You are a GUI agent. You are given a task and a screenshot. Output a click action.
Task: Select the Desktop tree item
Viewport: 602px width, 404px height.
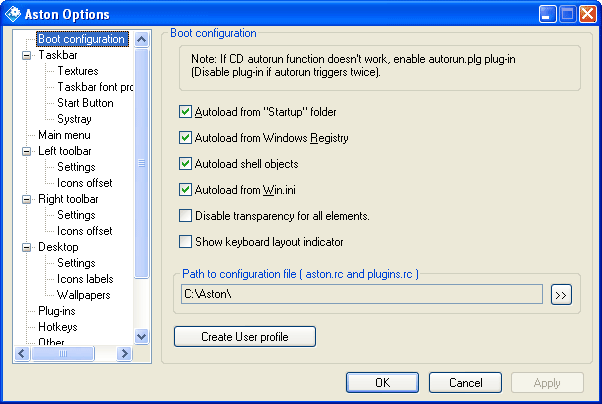pyautogui.click(x=58, y=247)
